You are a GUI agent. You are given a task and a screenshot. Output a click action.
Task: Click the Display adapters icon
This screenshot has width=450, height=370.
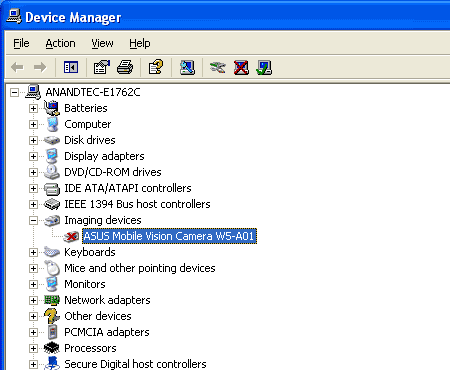(52, 156)
